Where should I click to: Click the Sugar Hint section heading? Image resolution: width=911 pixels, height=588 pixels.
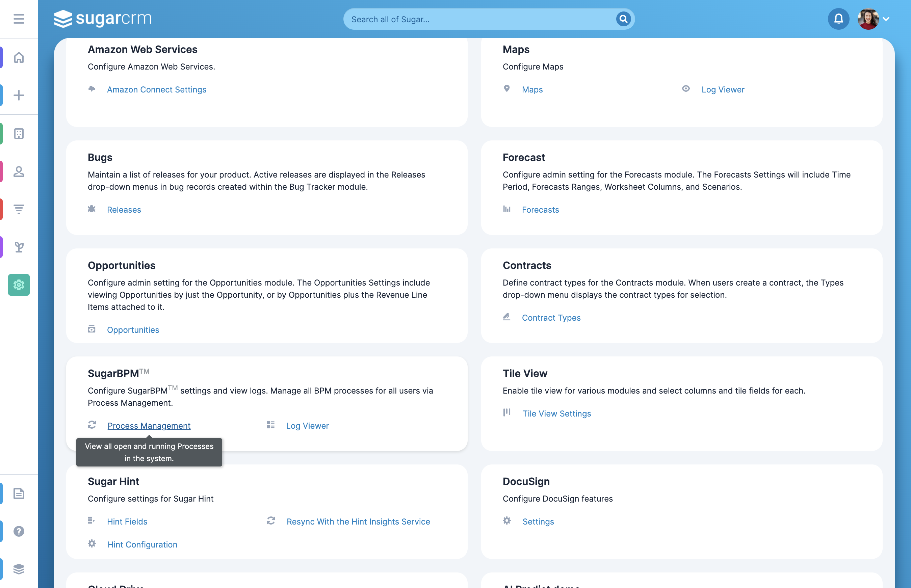pyautogui.click(x=113, y=481)
